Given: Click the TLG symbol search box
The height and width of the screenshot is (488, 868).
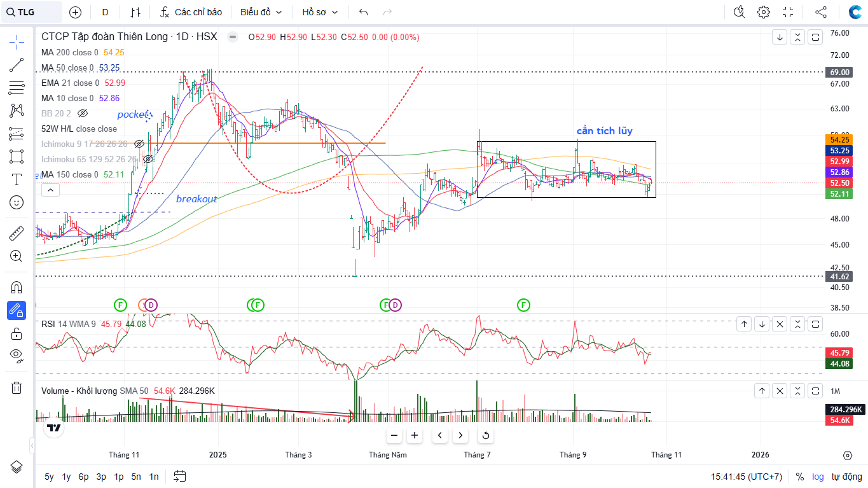Looking at the screenshot, I should coord(32,12).
